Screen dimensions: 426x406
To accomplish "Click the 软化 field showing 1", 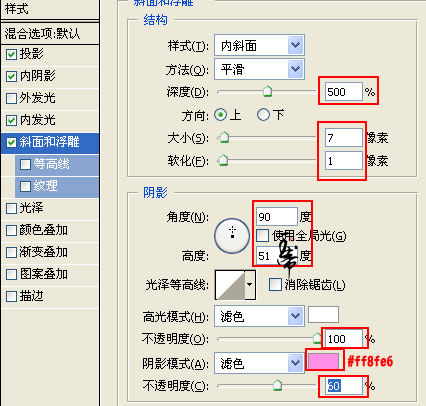I will 344,161.
